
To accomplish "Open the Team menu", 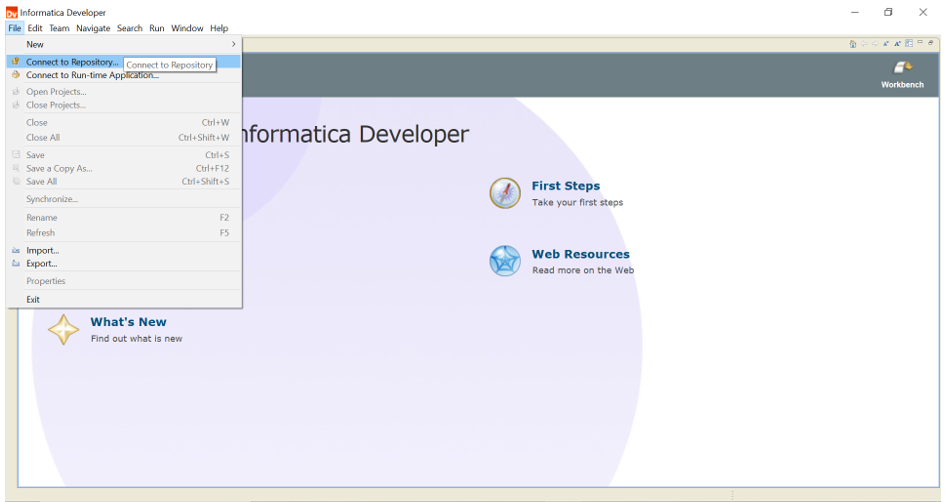I will coord(59,28).
